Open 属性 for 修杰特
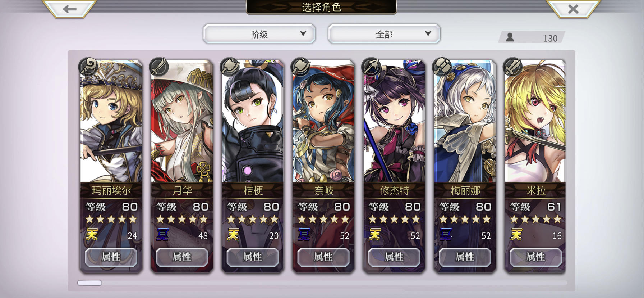This screenshot has height=298, width=644. point(394,257)
